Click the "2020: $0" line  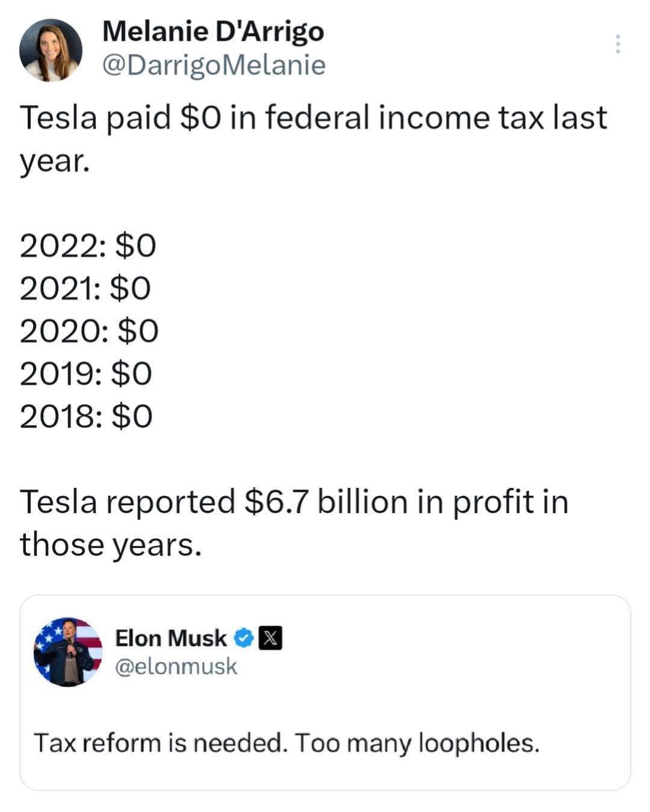click(x=89, y=331)
